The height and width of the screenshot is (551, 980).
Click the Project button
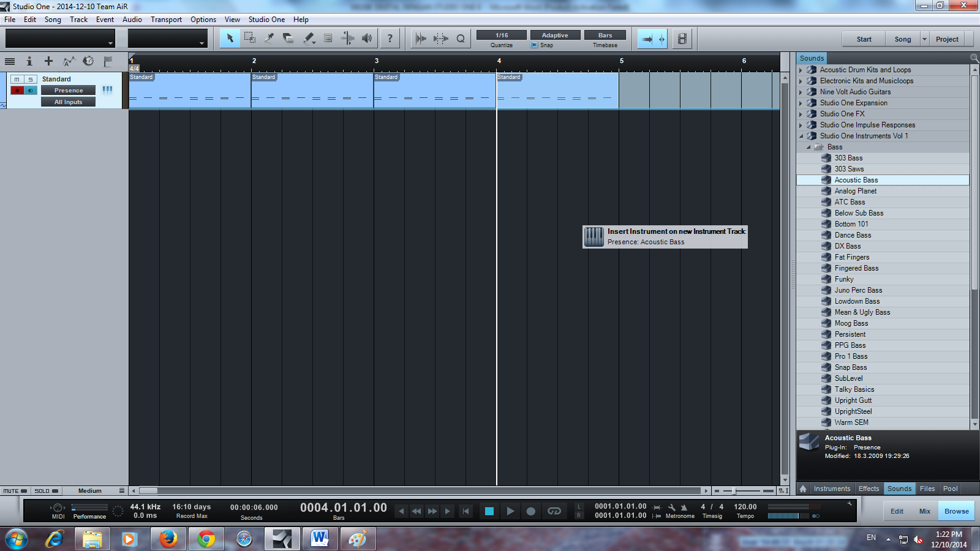tap(947, 39)
